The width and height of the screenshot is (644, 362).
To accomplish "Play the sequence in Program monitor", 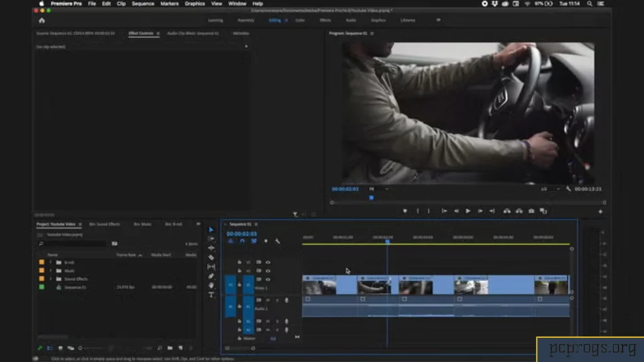I will click(x=468, y=211).
